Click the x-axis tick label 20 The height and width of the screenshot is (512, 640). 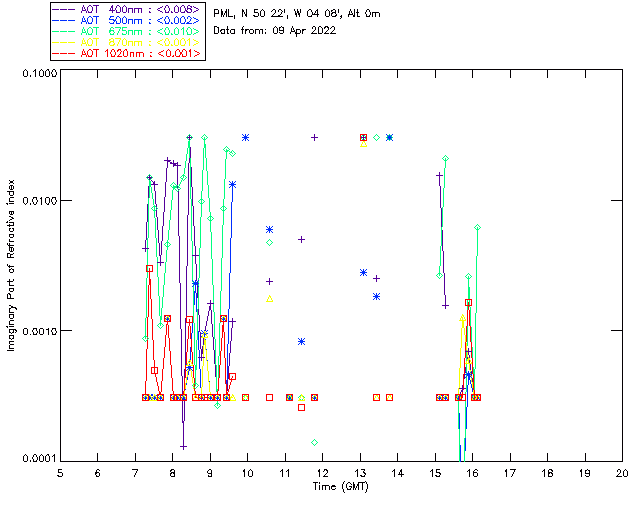[x=622, y=473]
